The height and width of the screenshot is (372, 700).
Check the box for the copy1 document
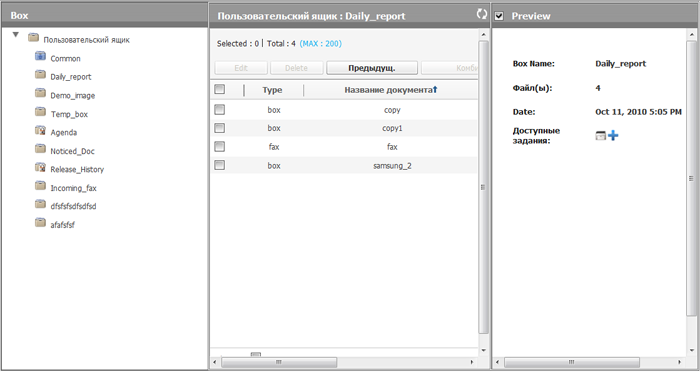coord(219,128)
